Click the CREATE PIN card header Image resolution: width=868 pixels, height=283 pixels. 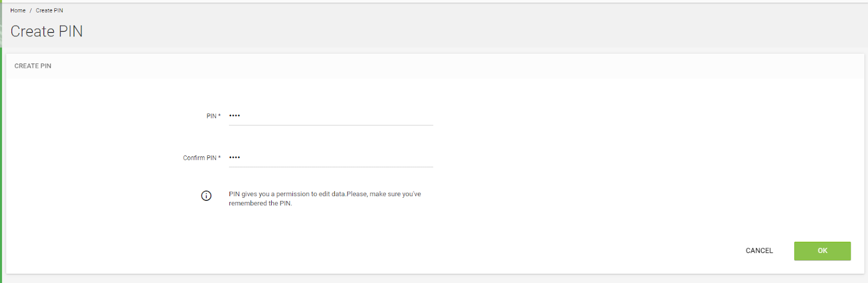[x=33, y=66]
